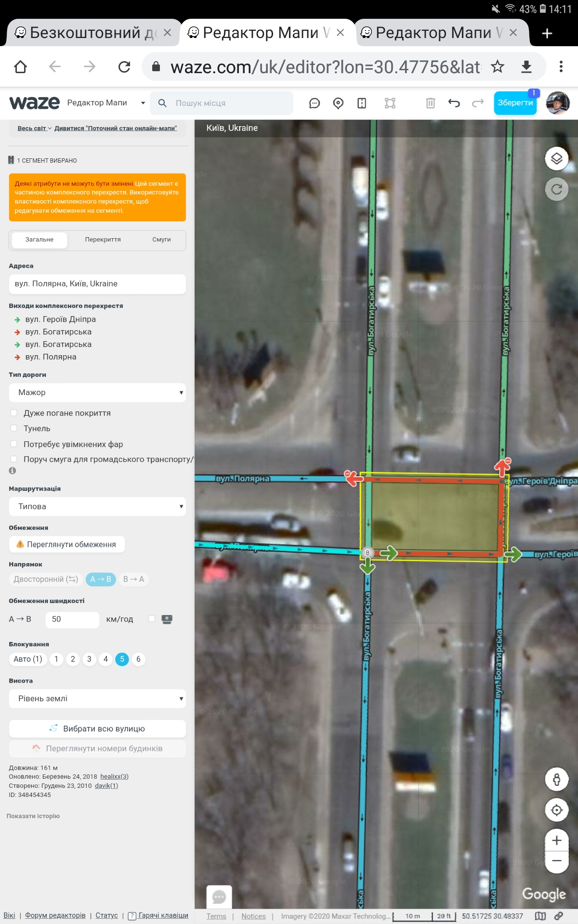Select the place marker tool
Image resolution: width=578 pixels, height=924 pixels.
pyautogui.click(x=338, y=103)
